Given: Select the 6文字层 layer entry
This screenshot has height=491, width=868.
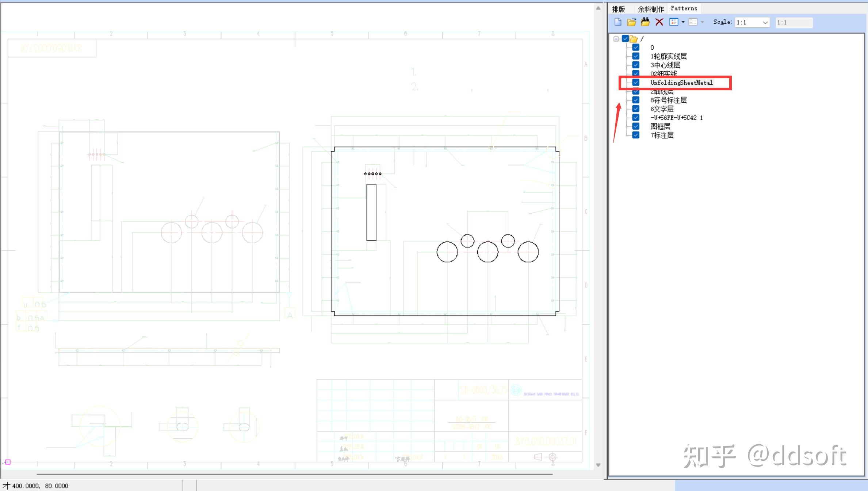Looking at the screenshot, I should click(662, 109).
